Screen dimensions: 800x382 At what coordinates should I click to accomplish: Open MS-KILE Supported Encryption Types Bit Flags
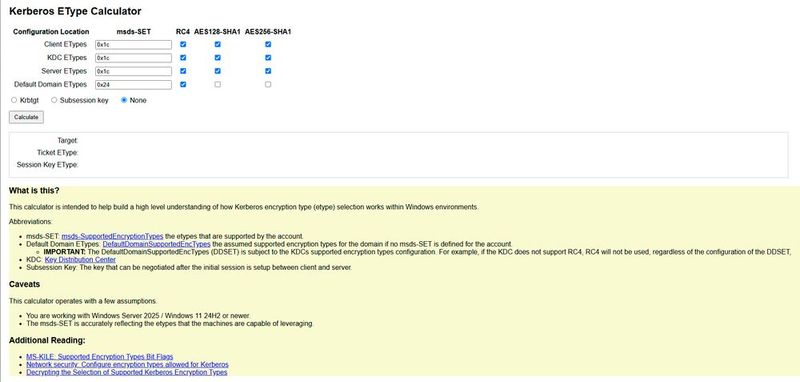click(99, 357)
